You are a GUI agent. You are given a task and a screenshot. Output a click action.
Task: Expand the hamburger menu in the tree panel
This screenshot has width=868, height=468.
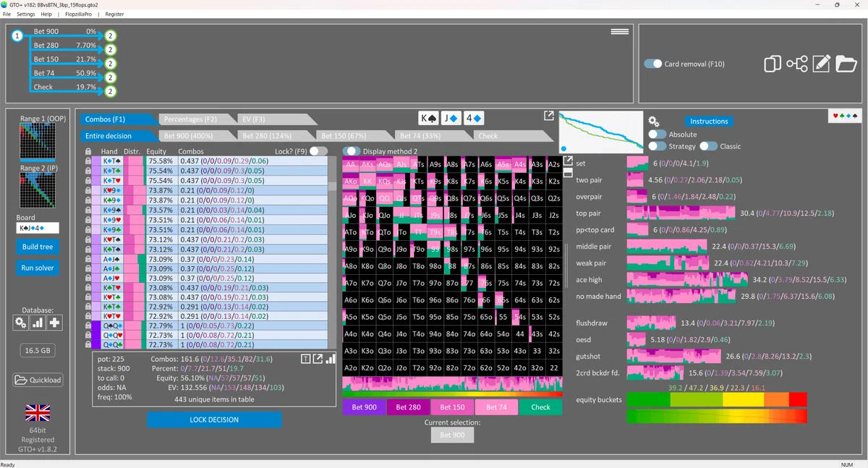click(619, 32)
